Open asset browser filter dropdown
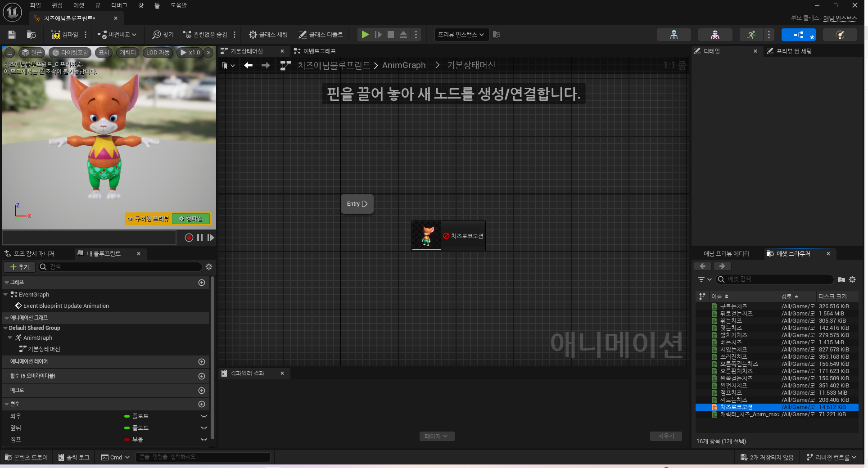Viewport: 868px width, 468px height. [705, 279]
